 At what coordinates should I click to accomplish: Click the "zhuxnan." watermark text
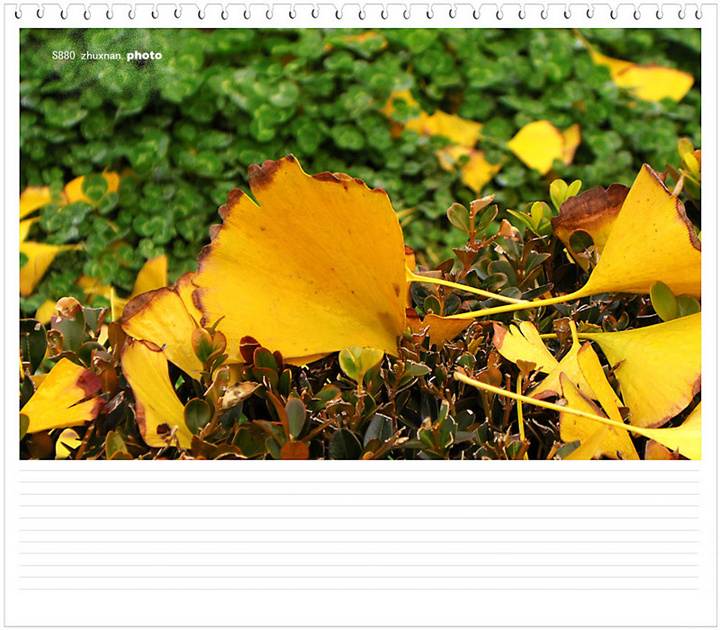(101, 56)
